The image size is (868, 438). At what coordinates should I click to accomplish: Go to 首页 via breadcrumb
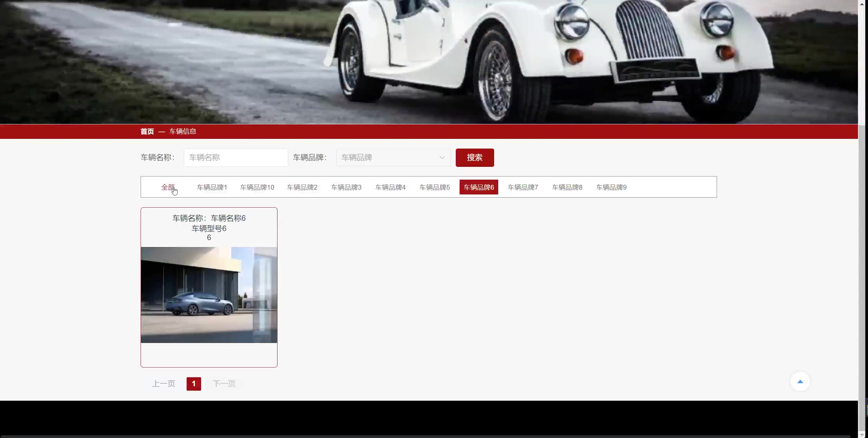click(147, 131)
